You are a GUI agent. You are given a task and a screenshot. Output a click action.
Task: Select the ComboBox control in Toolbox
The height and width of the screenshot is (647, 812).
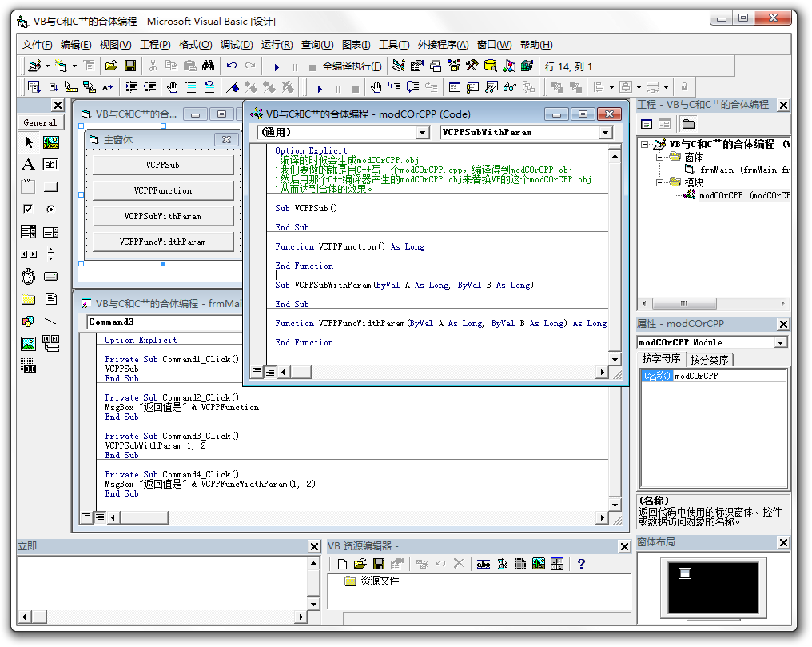coord(29,232)
